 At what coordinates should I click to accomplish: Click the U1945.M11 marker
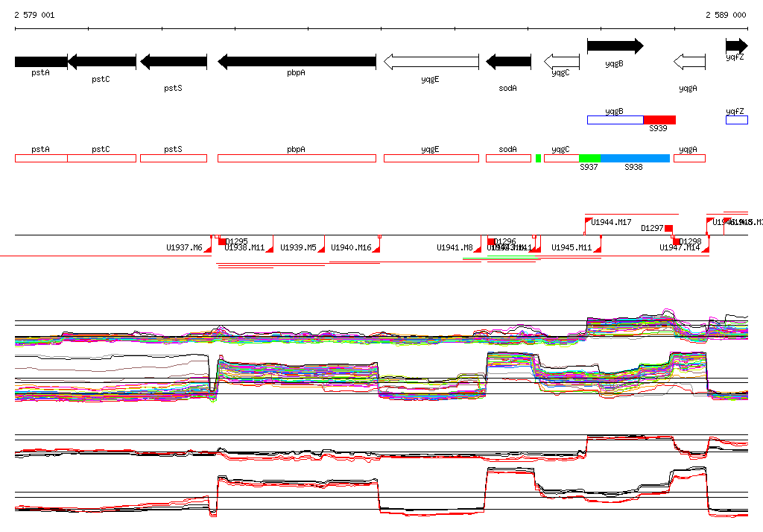click(x=597, y=249)
